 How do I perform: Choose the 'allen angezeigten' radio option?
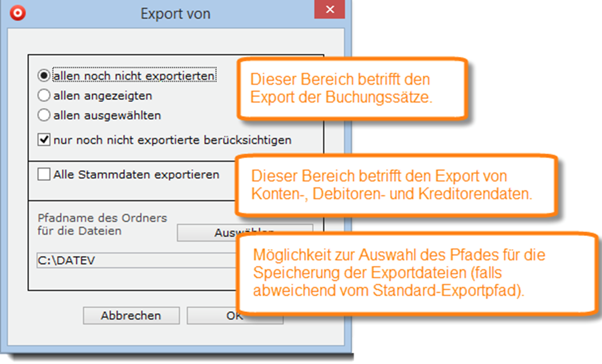click(44, 95)
